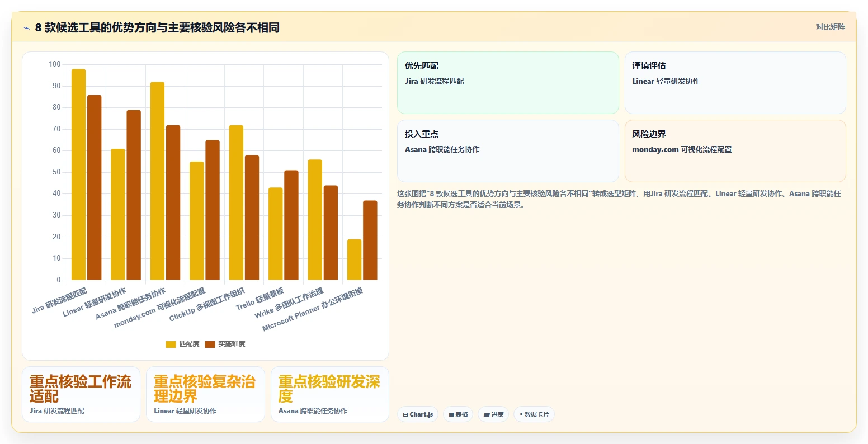Click the Jira caption under 重点核验工作流适配
The width and height of the screenshot is (868, 444).
pos(57,411)
